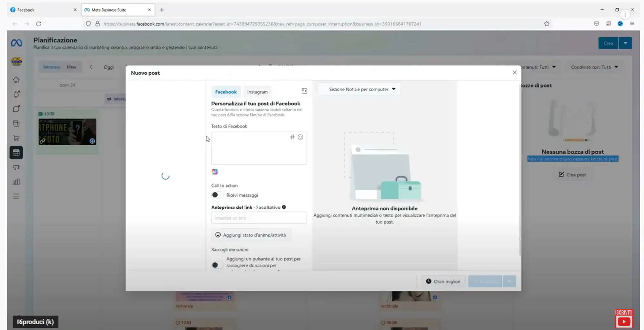This screenshot has width=644, height=330.
Task: Toggle the composer layout panel icon
Action: pyautogui.click(x=304, y=91)
